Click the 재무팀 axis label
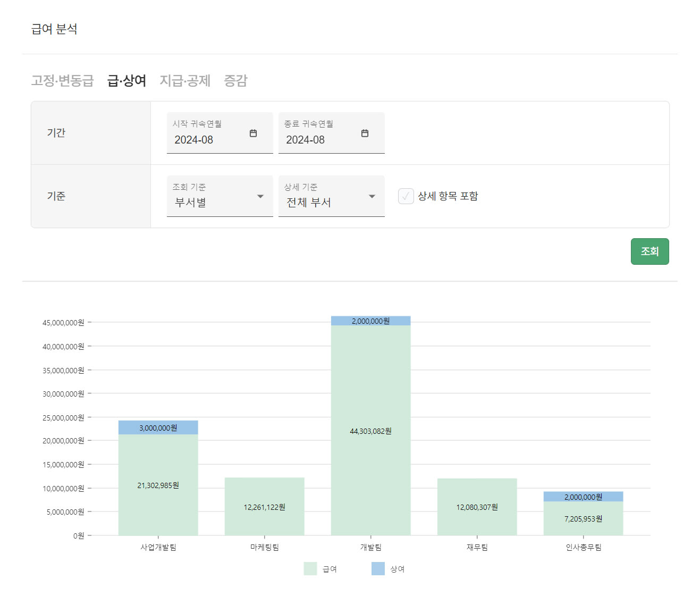Image resolution: width=700 pixels, height=596 pixels. click(x=477, y=547)
